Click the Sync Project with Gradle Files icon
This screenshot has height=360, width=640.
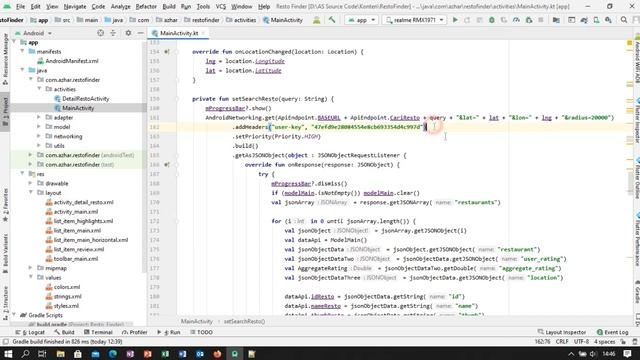coord(584,20)
